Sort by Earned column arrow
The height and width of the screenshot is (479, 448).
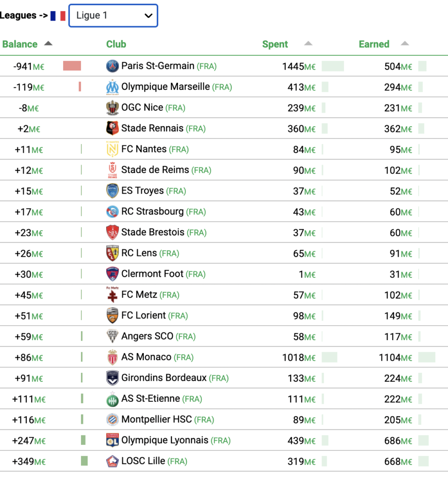pos(405,44)
